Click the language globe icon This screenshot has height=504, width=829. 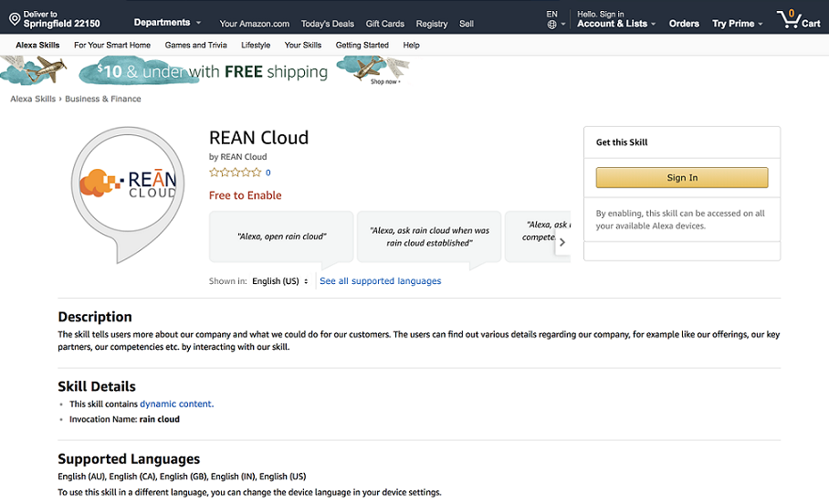point(551,25)
